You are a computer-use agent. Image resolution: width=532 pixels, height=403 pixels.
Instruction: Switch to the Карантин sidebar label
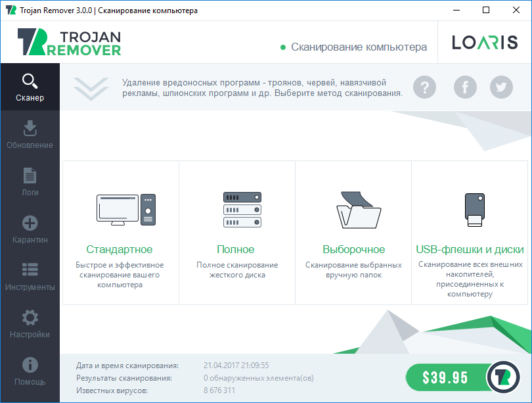pos(30,240)
